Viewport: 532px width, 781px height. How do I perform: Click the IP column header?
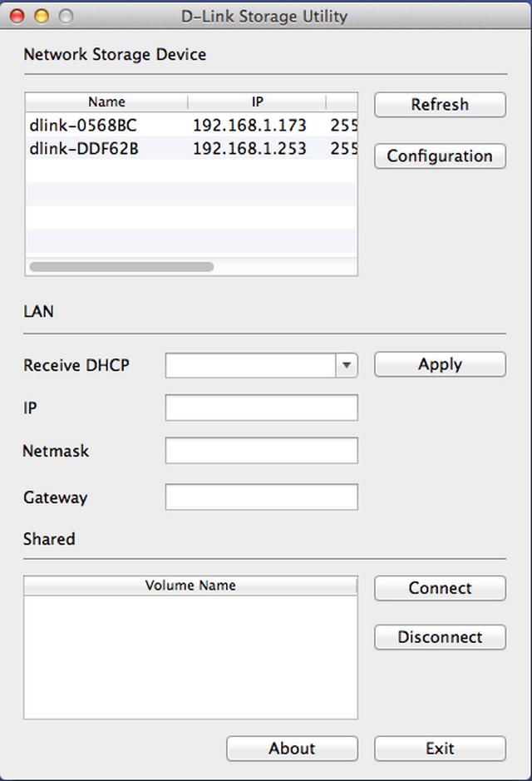[257, 102]
